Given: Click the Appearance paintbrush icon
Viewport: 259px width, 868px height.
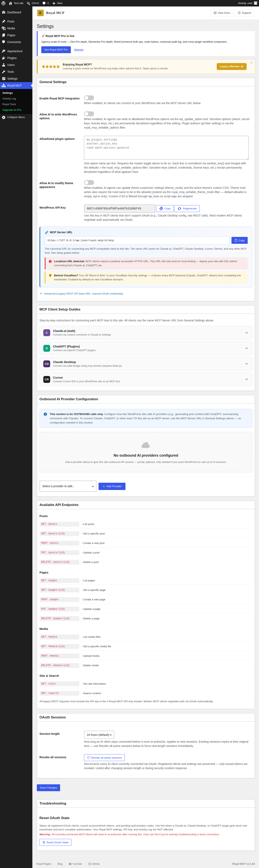Looking at the screenshot, I should 4,51.
